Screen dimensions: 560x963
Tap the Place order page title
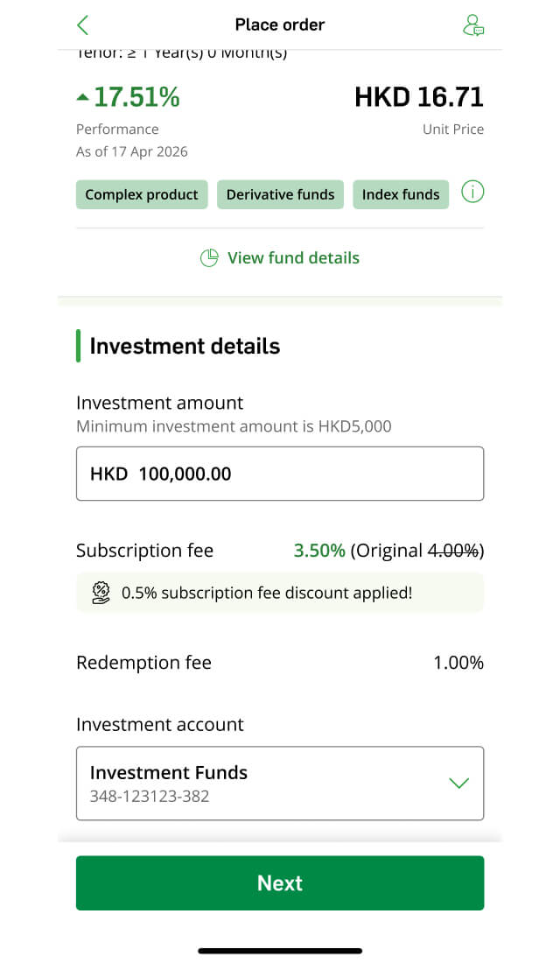[x=280, y=25]
